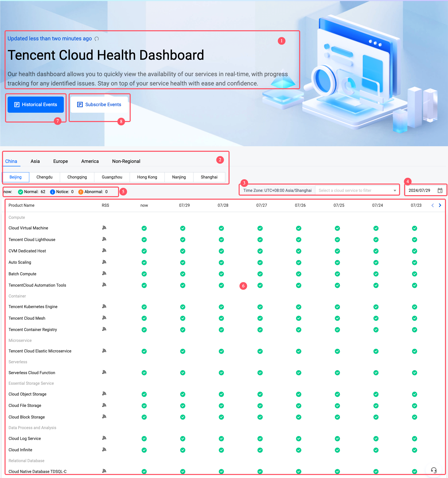
Task: Open RSS feed for Cloud Infinite
Action: 104,450
